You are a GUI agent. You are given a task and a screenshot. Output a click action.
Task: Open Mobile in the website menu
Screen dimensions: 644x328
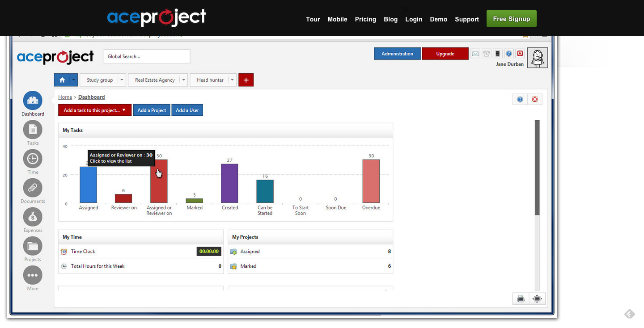click(337, 19)
